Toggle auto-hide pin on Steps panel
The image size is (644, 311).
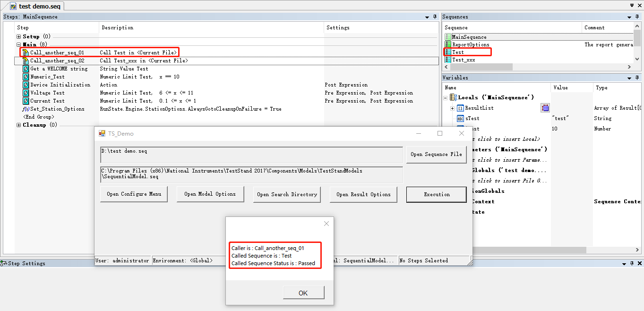[434, 17]
